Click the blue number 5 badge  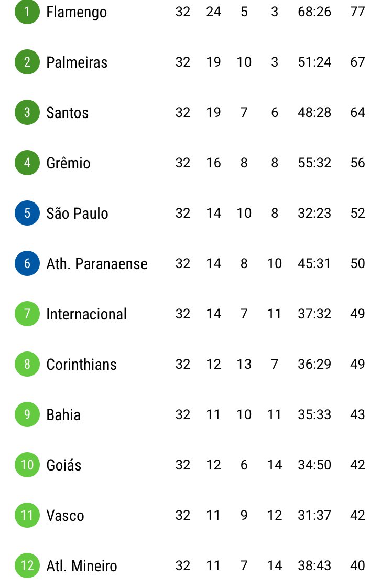(27, 213)
